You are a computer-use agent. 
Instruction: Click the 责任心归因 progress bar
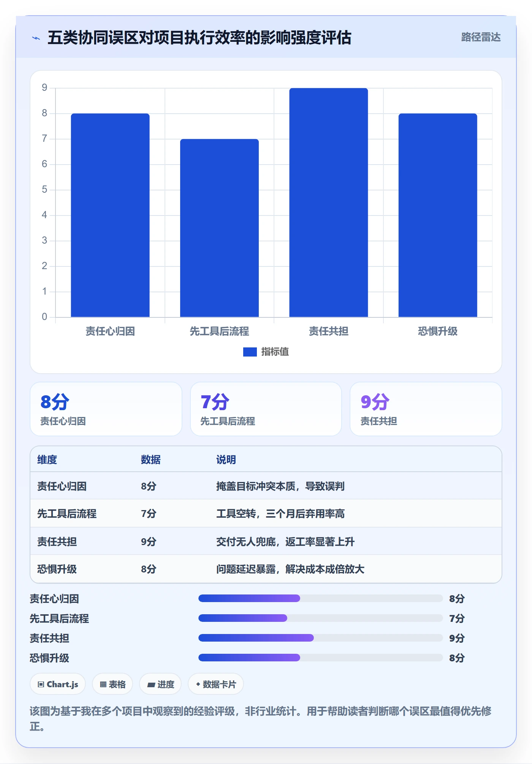click(320, 598)
